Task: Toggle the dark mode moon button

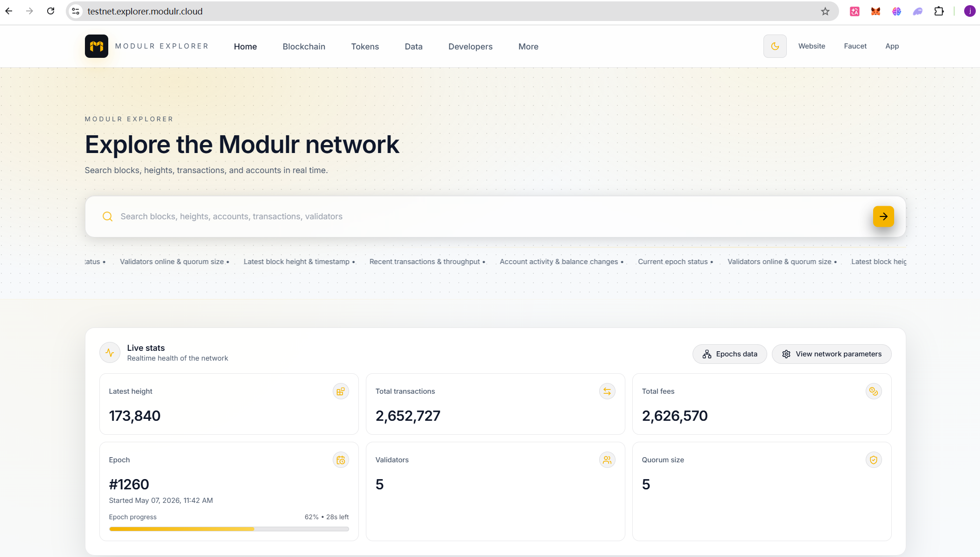Action: [775, 46]
